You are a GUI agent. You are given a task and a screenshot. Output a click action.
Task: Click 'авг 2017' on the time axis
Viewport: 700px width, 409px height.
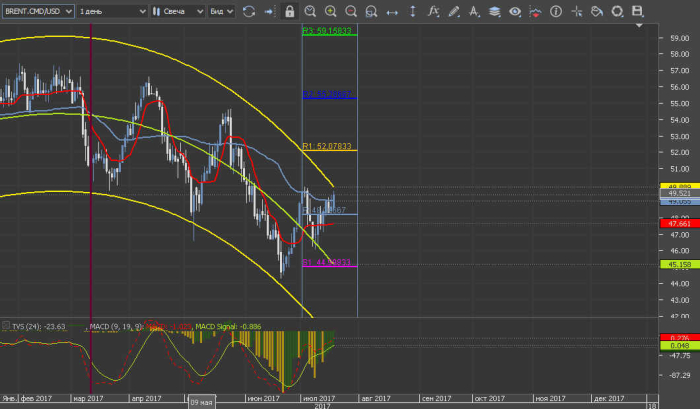[375, 398]
